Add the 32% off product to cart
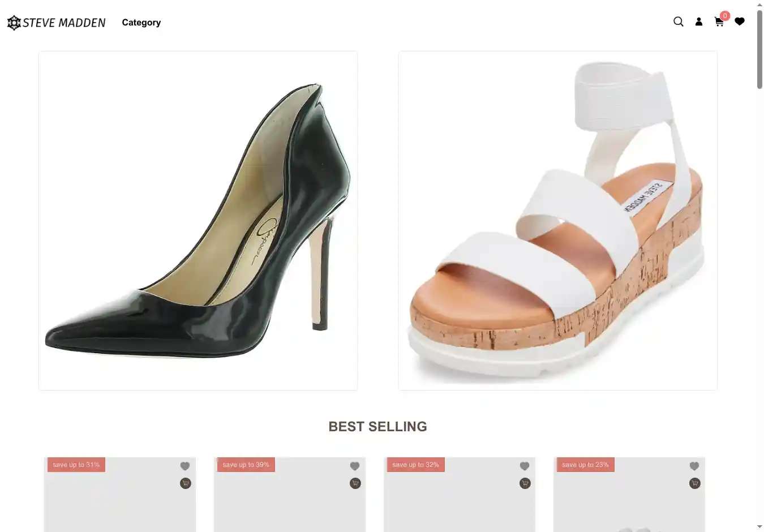The width and height of the screenshot is (764, 532). pyautogui.click(x=525, y=483)
